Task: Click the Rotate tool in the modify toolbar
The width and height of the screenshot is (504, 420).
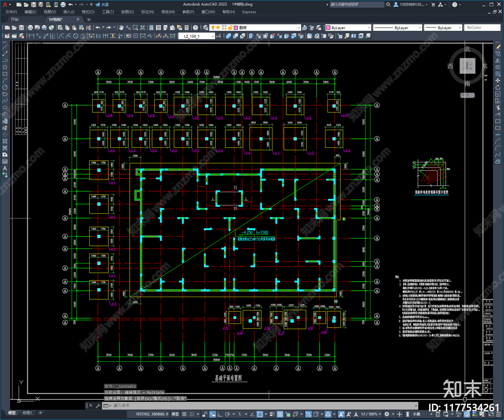Action: (498, 87)
